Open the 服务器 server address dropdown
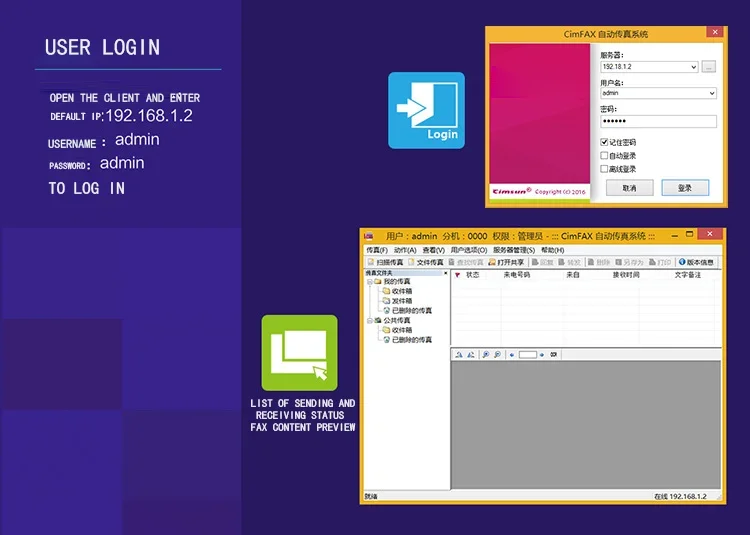 click(x=694, y=67)
